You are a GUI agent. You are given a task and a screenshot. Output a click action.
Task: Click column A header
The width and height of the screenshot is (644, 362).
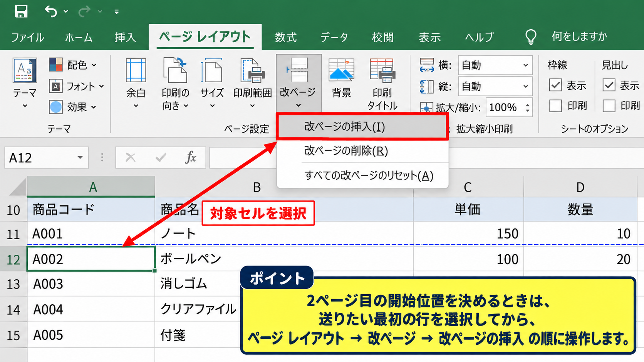pos(91,187)
